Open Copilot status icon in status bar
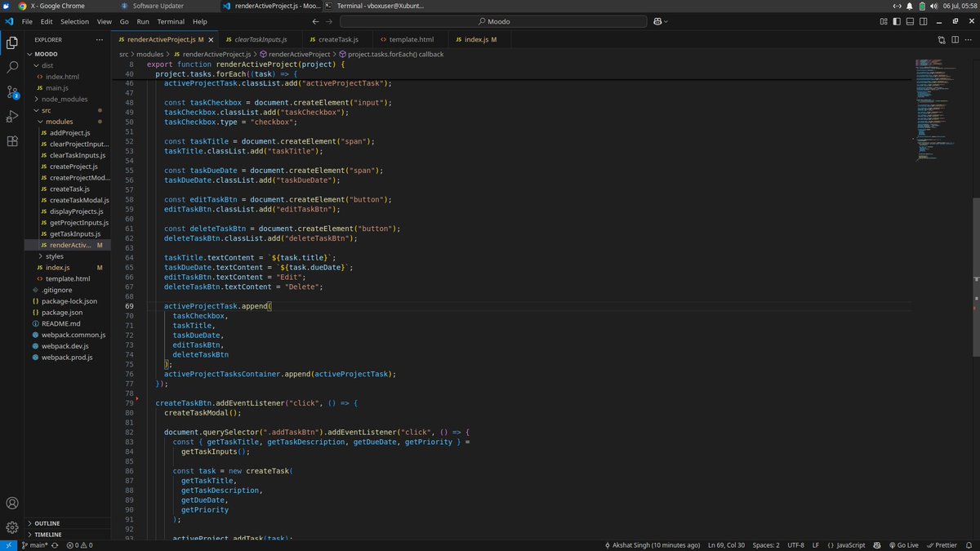The height and width of the screenshot is (551, 980). pyautogui.click(x=876, y=544)
